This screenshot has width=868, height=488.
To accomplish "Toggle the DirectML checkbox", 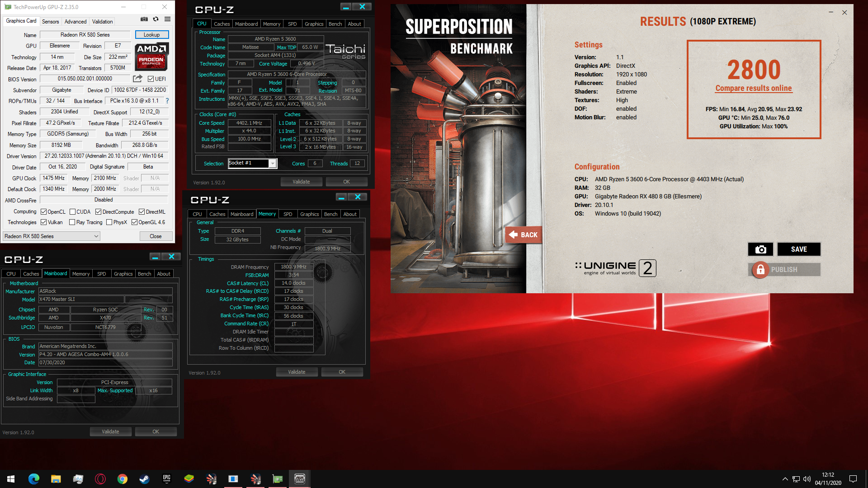I will [142, 212].
